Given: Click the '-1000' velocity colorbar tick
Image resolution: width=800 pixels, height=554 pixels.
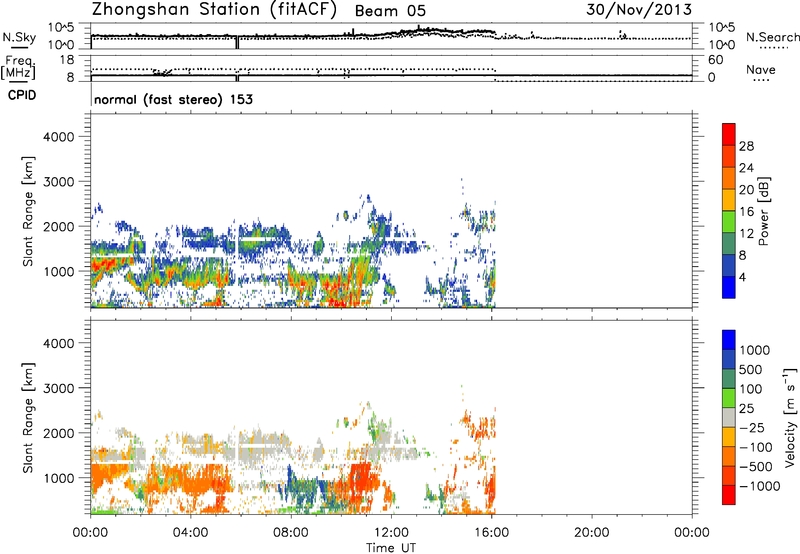Looking at the screenshot, I should (759, 486).
